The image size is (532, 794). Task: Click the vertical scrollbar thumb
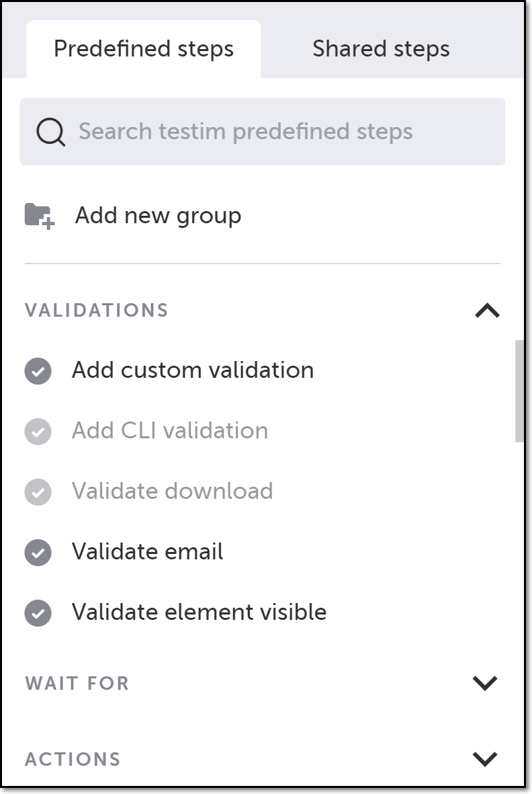tap(519, 391)
